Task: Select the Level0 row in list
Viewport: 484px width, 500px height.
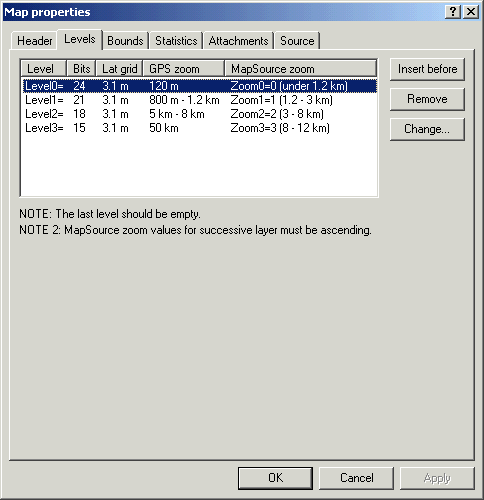Action: tap(200, 86)
